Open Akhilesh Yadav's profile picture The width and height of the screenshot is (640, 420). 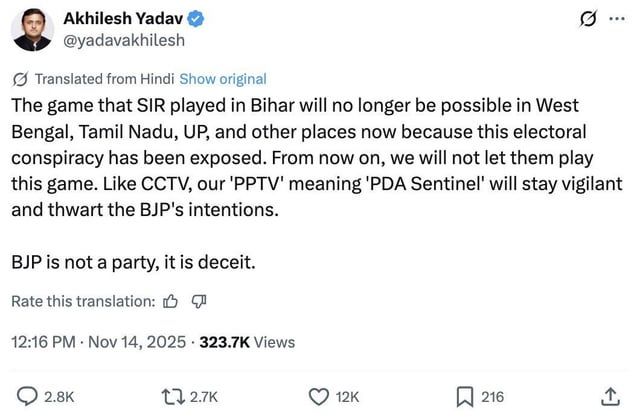tap(32, 29)
